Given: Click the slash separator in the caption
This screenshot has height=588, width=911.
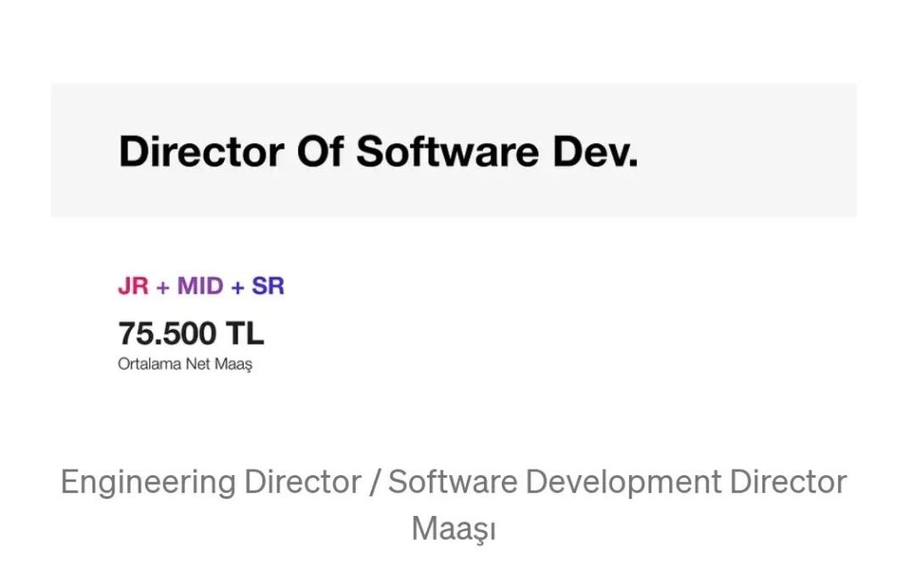Looking at the screenshot, I should pos(375,482).
